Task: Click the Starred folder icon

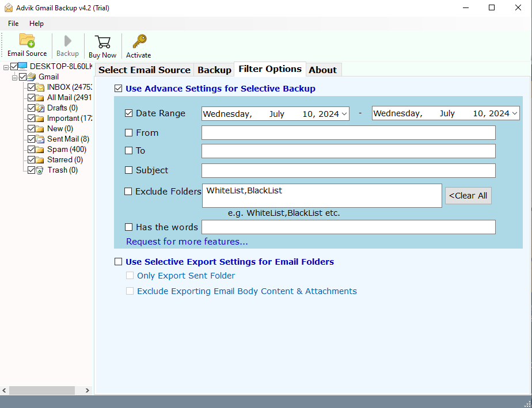Action: [x=40, y=160]
